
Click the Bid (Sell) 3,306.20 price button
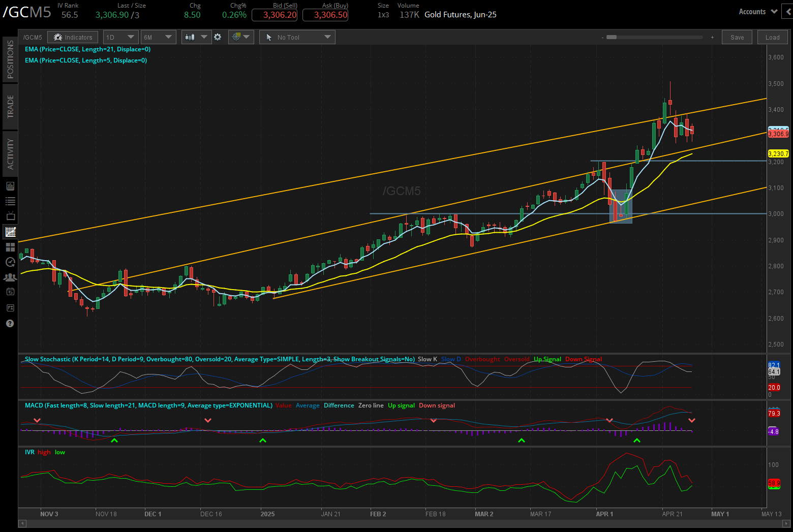tap(274, 15)
